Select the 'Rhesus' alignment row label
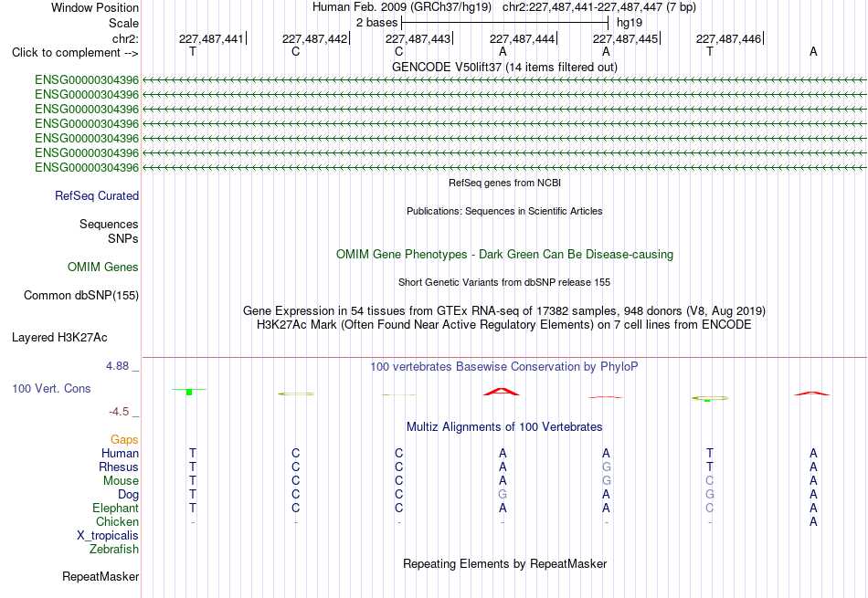Image resolution: width=868 pixels, height=598 pixels. tap(119, 467)
